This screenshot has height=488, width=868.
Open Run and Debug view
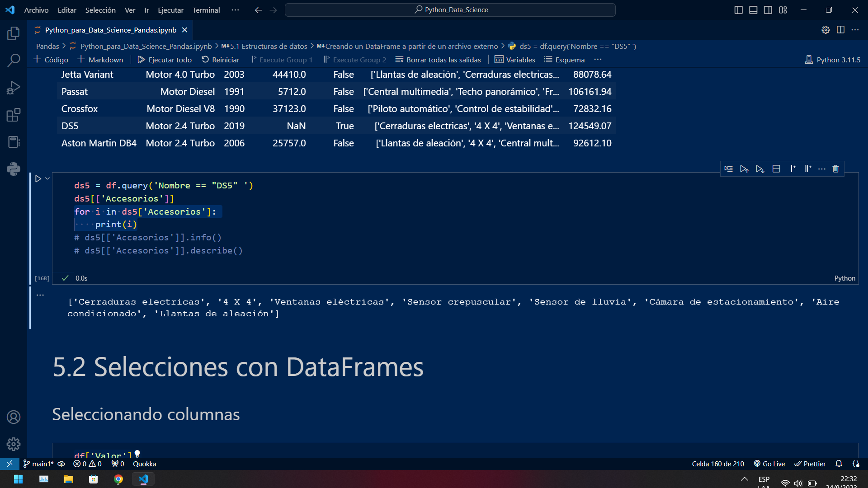point(14,87)
